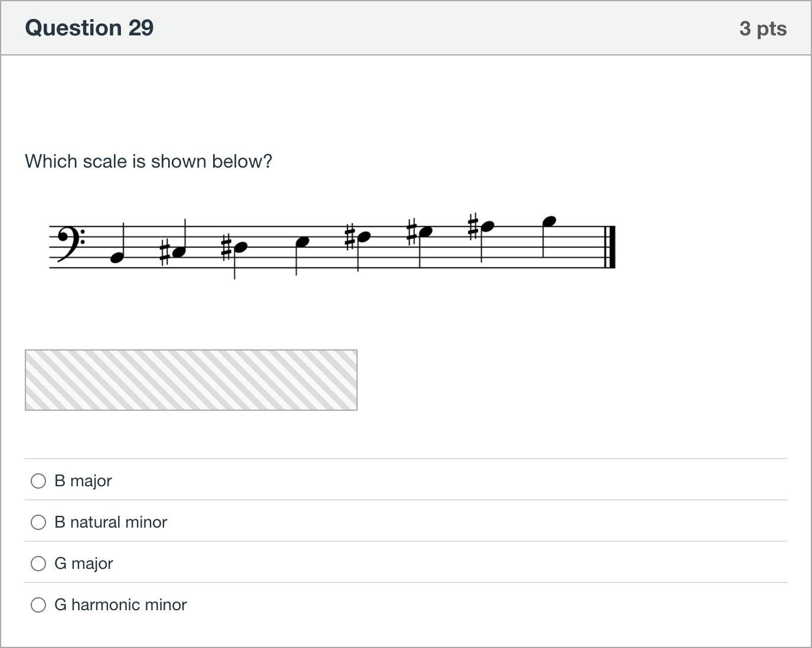The image size is (812, 648).
Task: Click the 'B major' answer label
Action: [x=83, y=481]
